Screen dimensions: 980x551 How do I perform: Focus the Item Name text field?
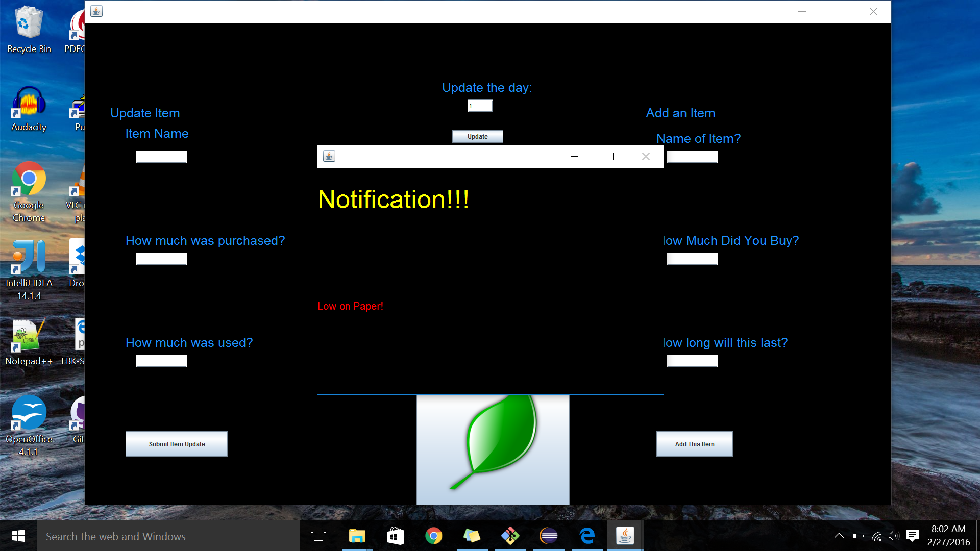[x=161, y=157]
